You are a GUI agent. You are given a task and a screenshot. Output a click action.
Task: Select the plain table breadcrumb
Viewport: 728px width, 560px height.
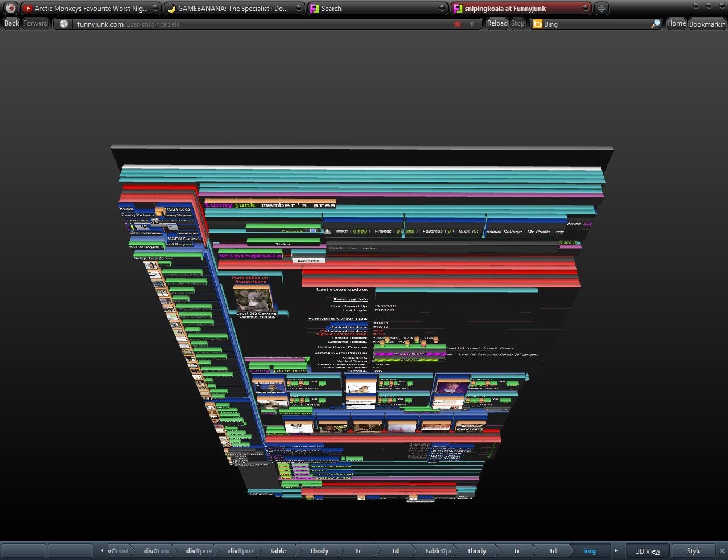click(278, 551)
